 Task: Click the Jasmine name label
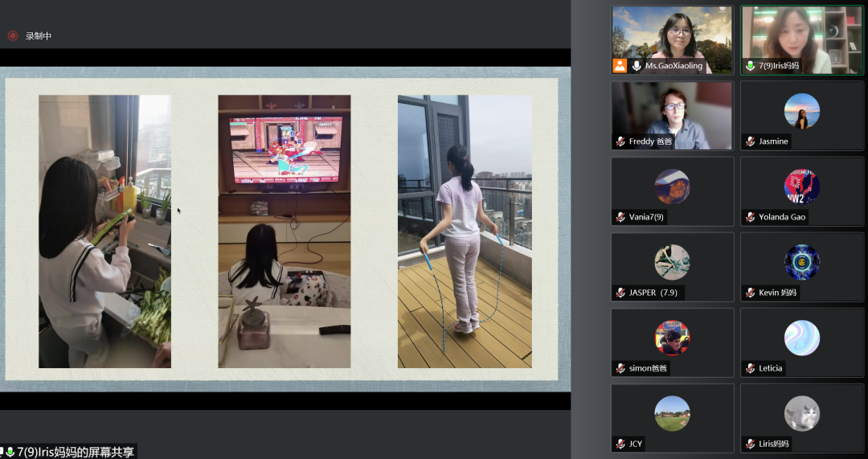[x=773, y=141]
